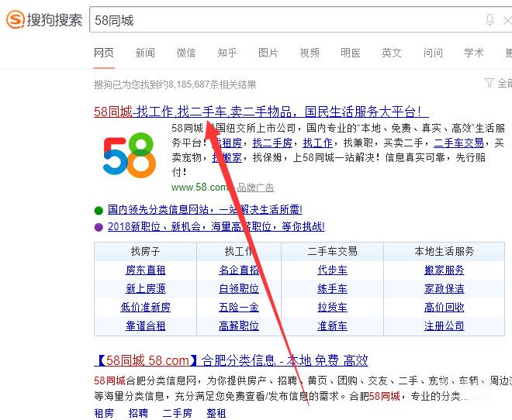This screenshot has height=420, width=512.
Task: Click the 找二手房 link
Action: click(272, 143)
